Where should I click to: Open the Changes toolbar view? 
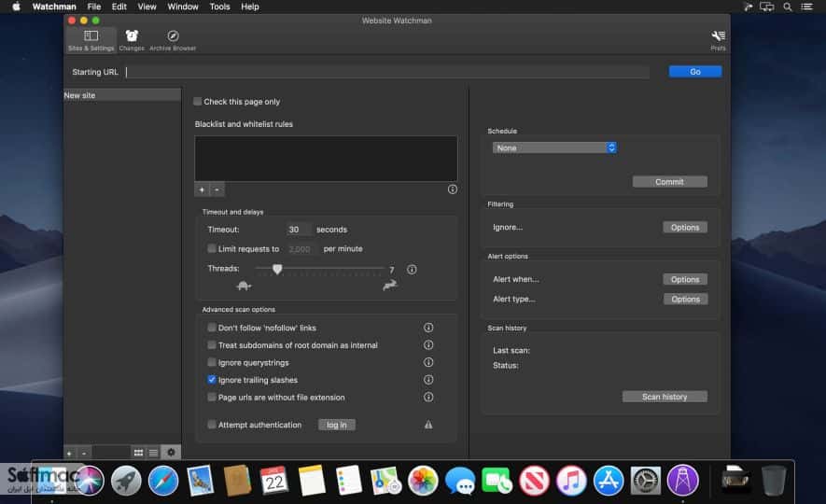tap(132, 40)
